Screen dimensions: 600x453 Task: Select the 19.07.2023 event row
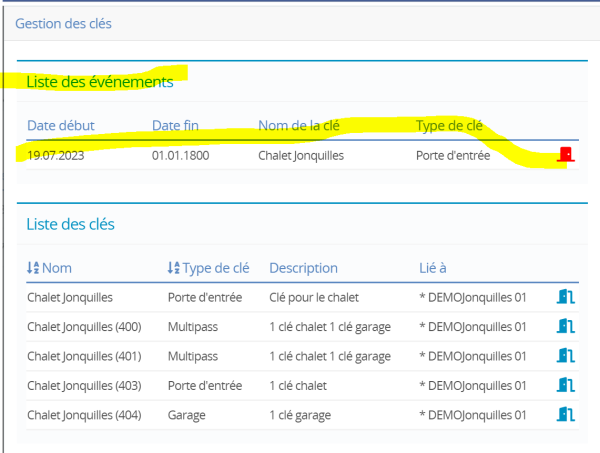click(x=302, y=155)
